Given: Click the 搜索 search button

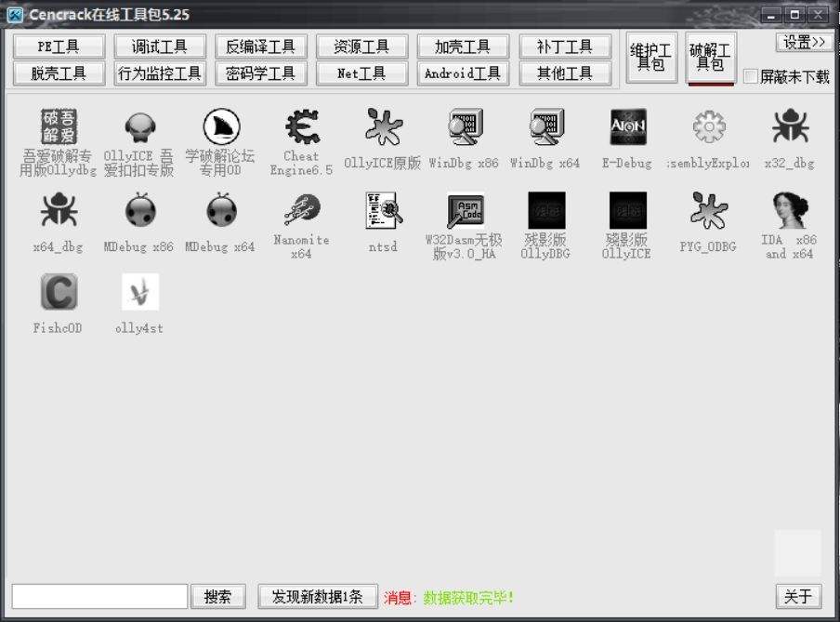Looking at the screenshot, I should pos(218,596).
